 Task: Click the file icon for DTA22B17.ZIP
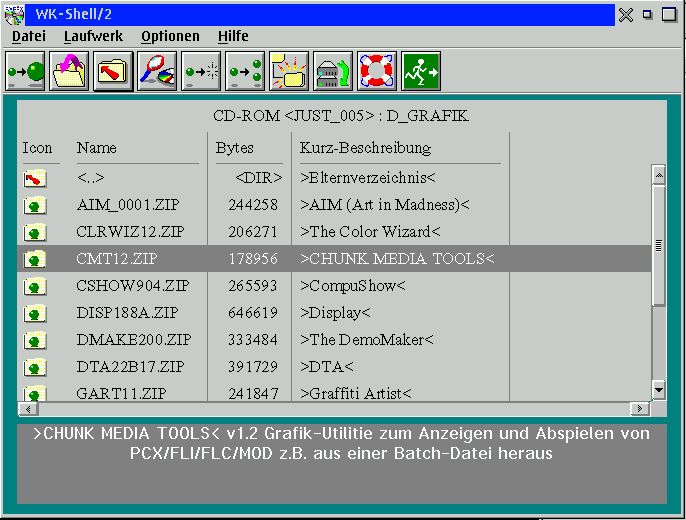point(35,367)
